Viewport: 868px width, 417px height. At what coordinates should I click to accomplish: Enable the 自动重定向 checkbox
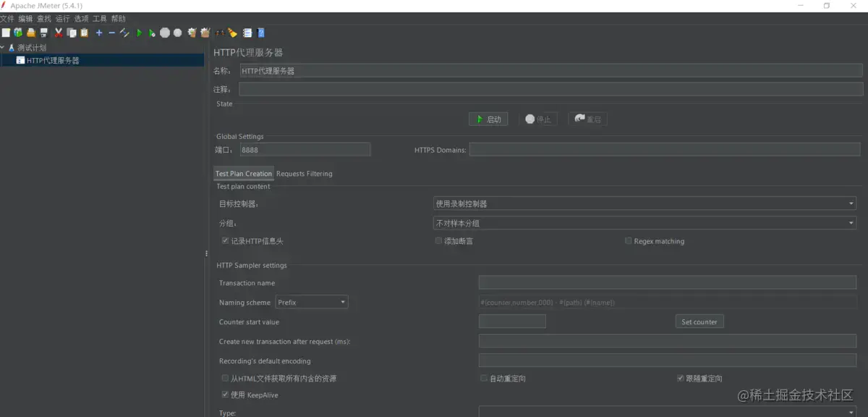pos(484,378)
